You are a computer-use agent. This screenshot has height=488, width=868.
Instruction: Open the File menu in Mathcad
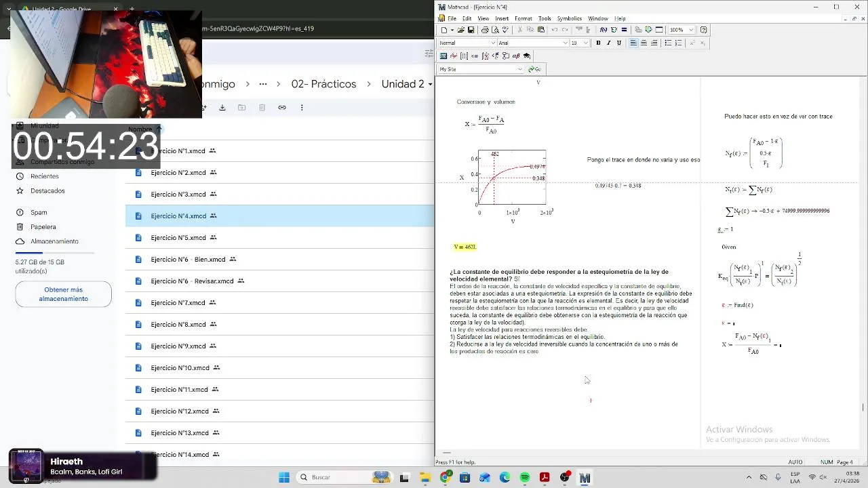pyautogui.click(x=452, y=18)
